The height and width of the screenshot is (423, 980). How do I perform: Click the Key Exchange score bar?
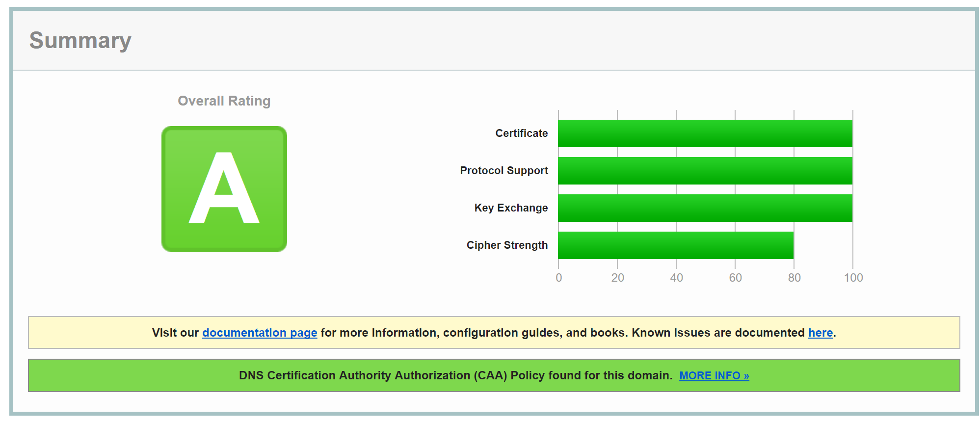point(705,208)
